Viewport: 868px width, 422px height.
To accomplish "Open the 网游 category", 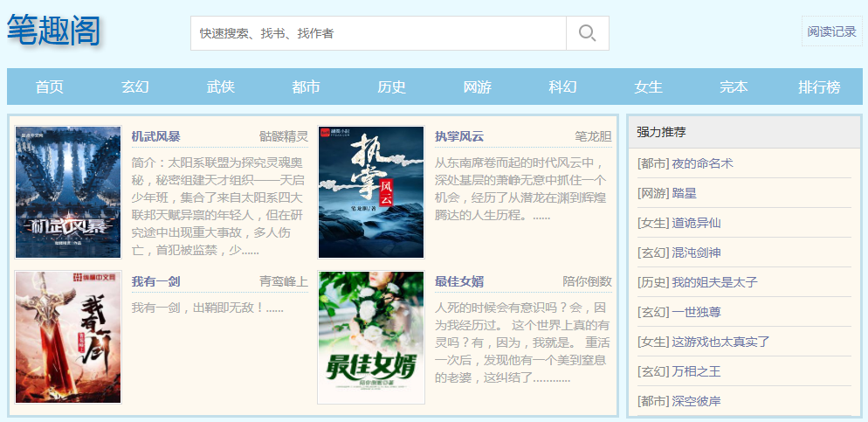I will (x=477, y=87).
